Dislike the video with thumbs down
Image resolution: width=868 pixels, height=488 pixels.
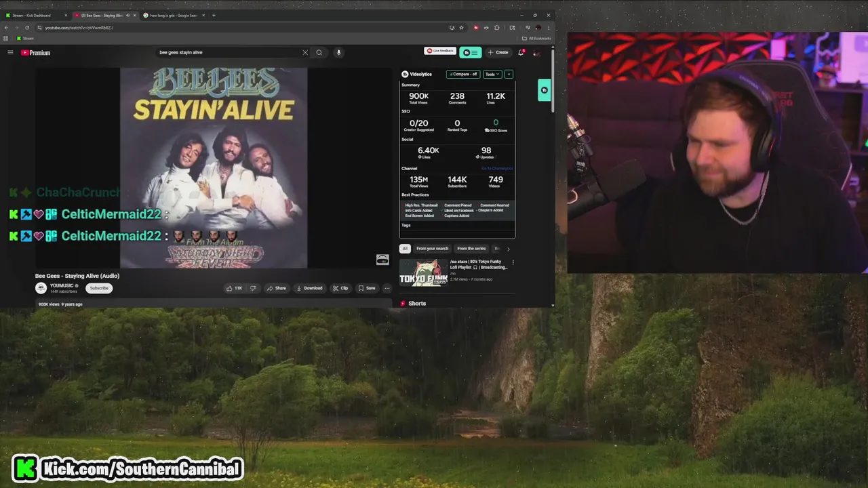point(253,288)
